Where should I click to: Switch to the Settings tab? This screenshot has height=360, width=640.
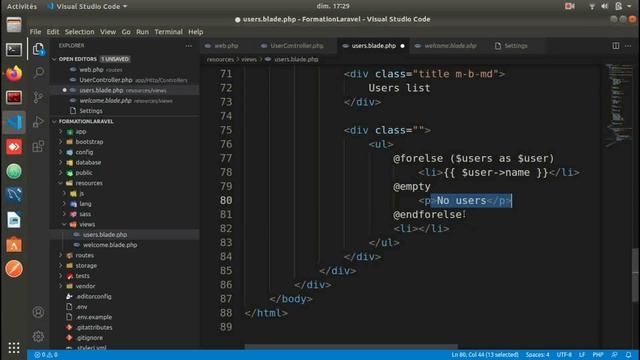(516, 46)
